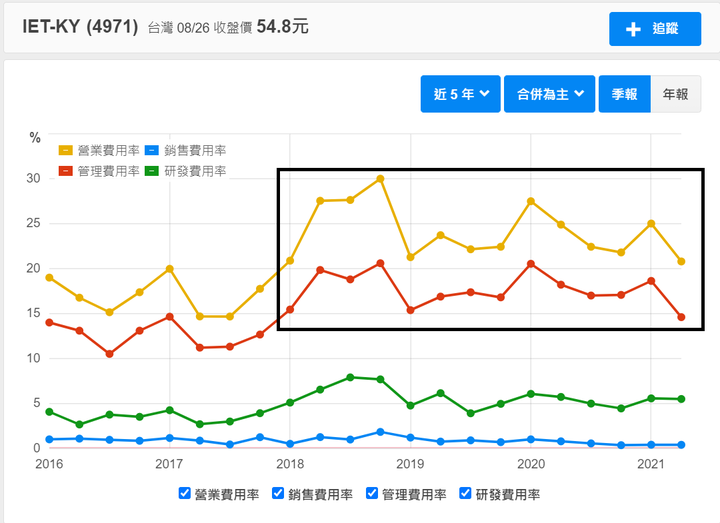This screenshot has height=523, width=720.
Task: Switch to the 季報 tab
Action: 624,94
